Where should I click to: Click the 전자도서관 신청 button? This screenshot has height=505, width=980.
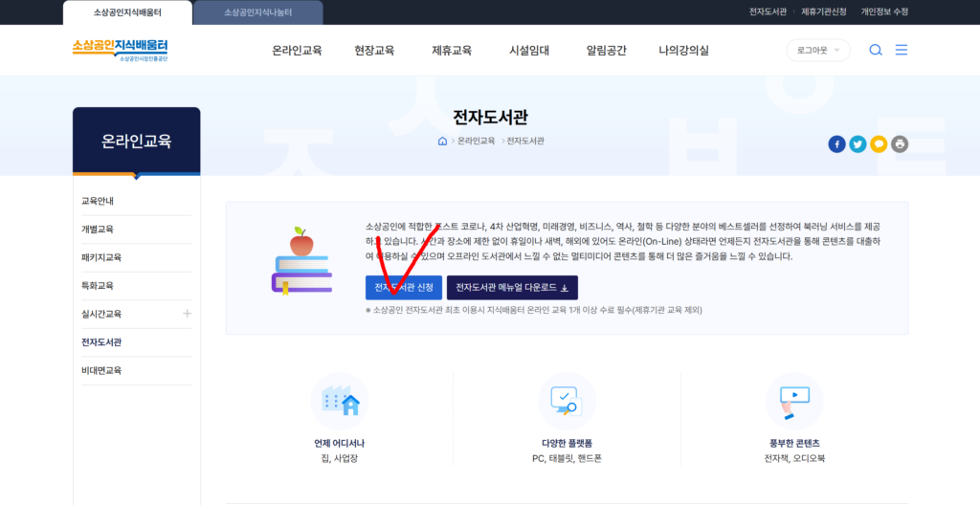[404, 288]
